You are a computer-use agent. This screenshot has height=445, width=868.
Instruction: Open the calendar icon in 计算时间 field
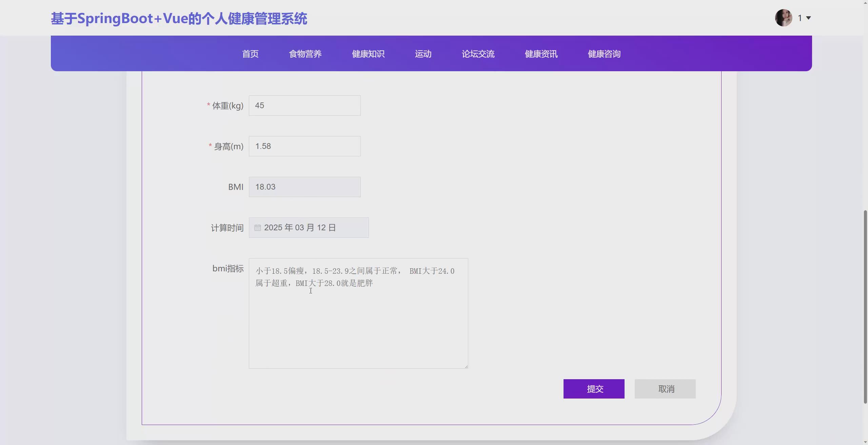(x=257, y=227)
